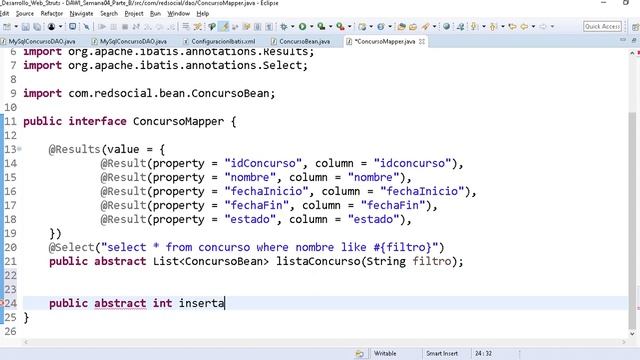The image size is (640, 360).
Task: Click the External Tools run icon
Action: (340, 27)
